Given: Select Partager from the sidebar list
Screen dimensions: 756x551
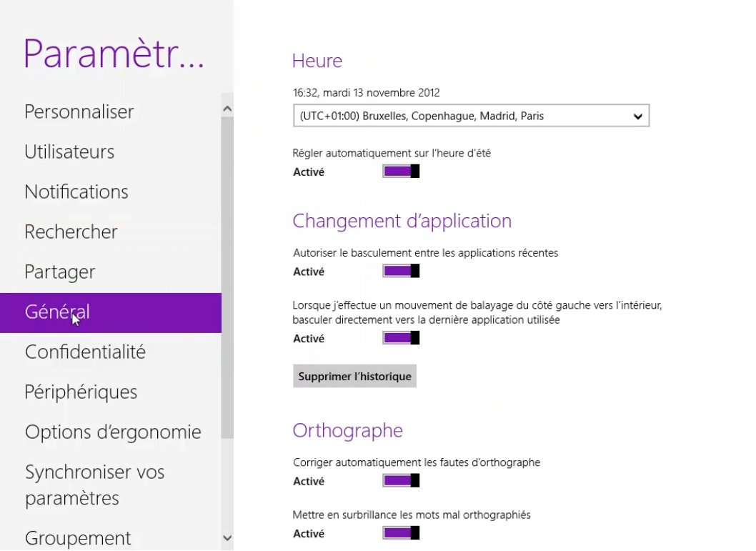Looking at the screenshot, I should tap(60, 272).
